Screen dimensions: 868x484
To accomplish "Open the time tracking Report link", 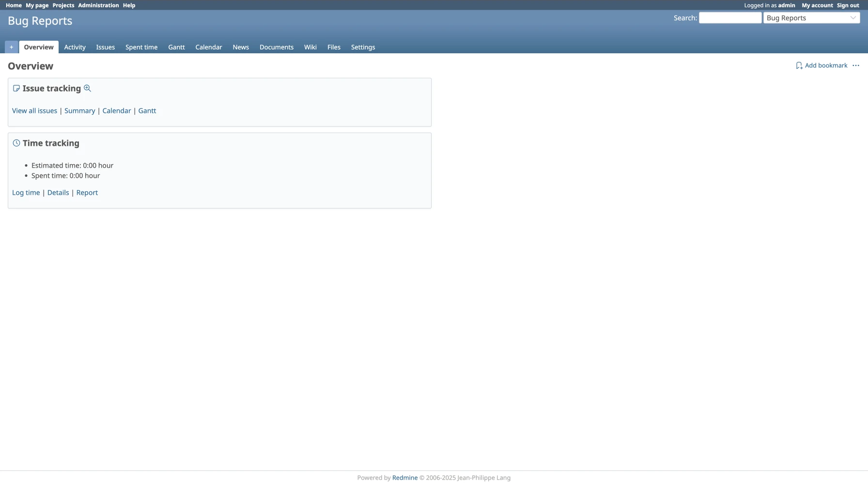I will click(x=87, y=192).
